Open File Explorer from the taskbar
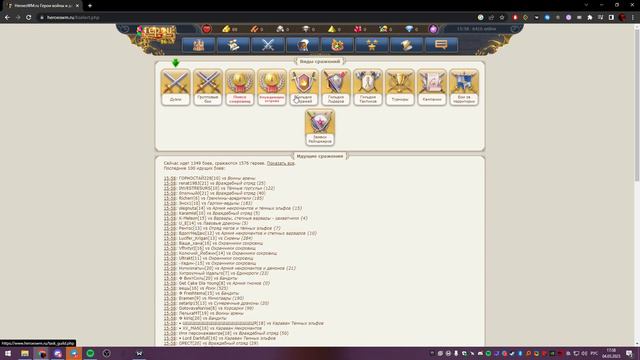This screenshot has height=360, width=640. [25, 353]
